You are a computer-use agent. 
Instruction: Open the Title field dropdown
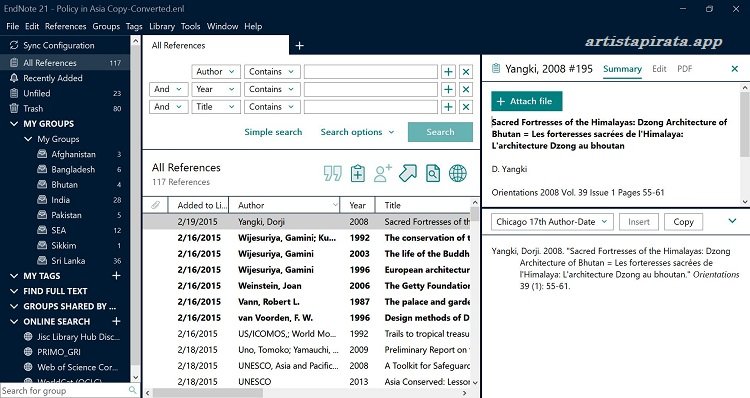click(x=216, y=107)
